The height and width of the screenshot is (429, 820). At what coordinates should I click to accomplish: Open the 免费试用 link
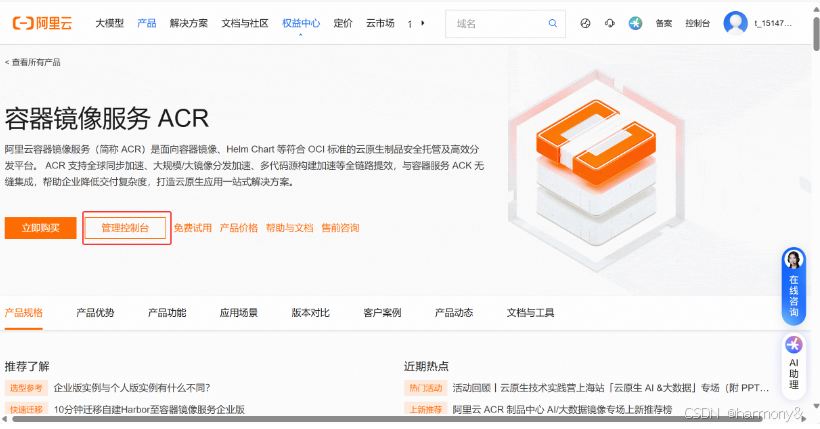pos(192,228)
